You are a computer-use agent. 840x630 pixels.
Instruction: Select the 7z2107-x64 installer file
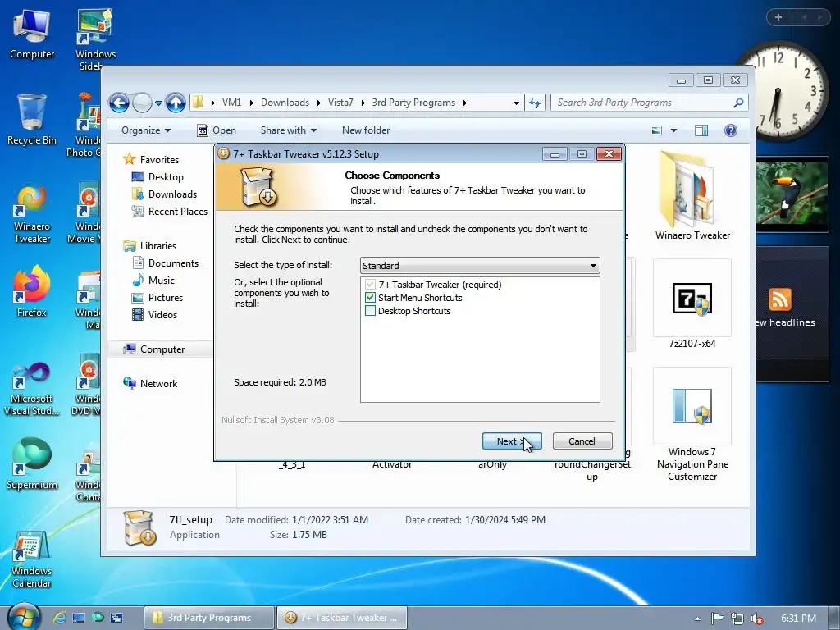pos(692,304)
